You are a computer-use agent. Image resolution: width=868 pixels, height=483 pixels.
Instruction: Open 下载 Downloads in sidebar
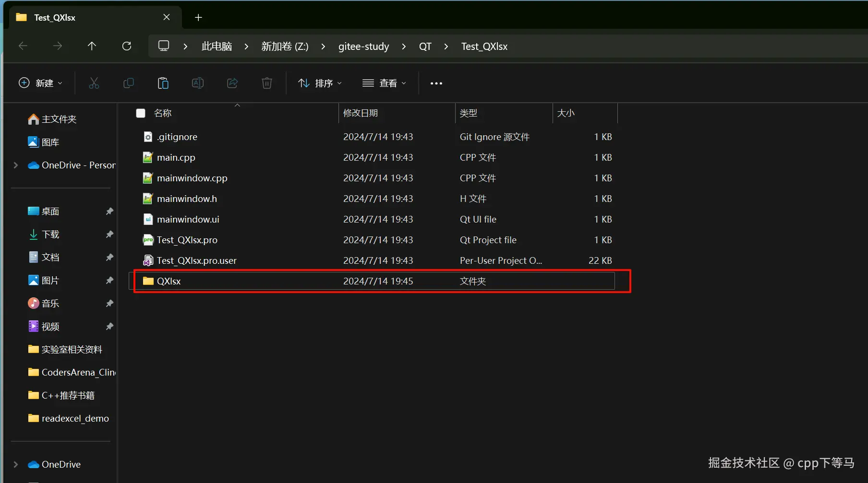[44, 235]
